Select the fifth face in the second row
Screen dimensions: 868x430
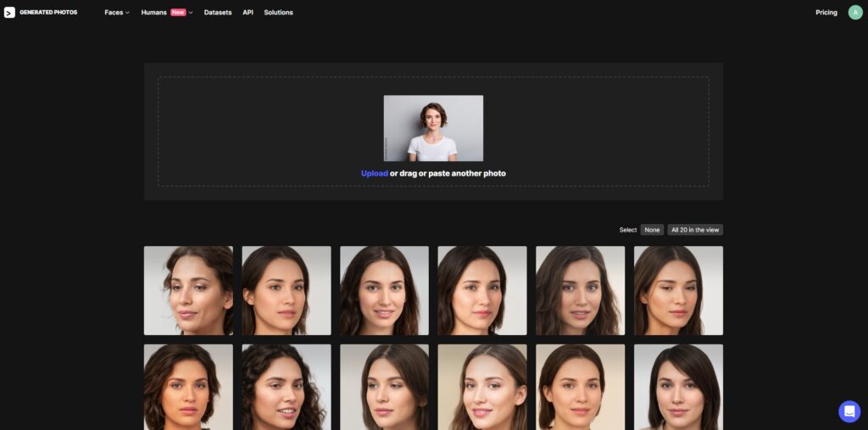coord(580,387)
